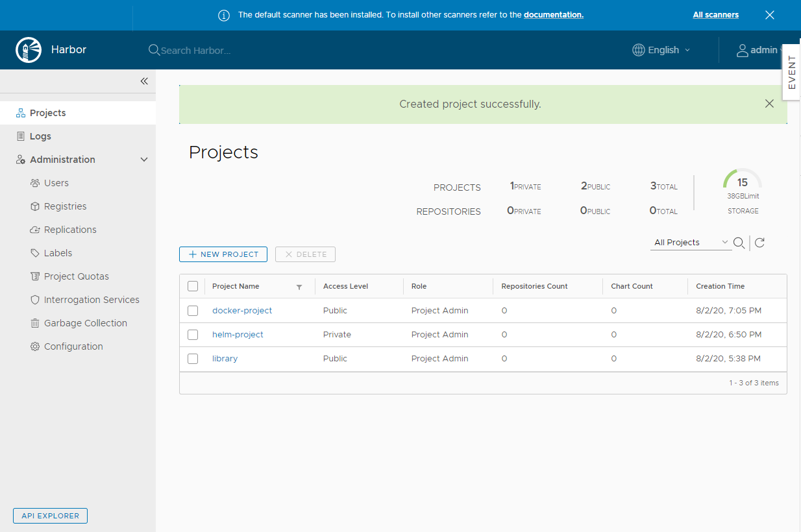Go to Project Quotas page

point(77,276)
